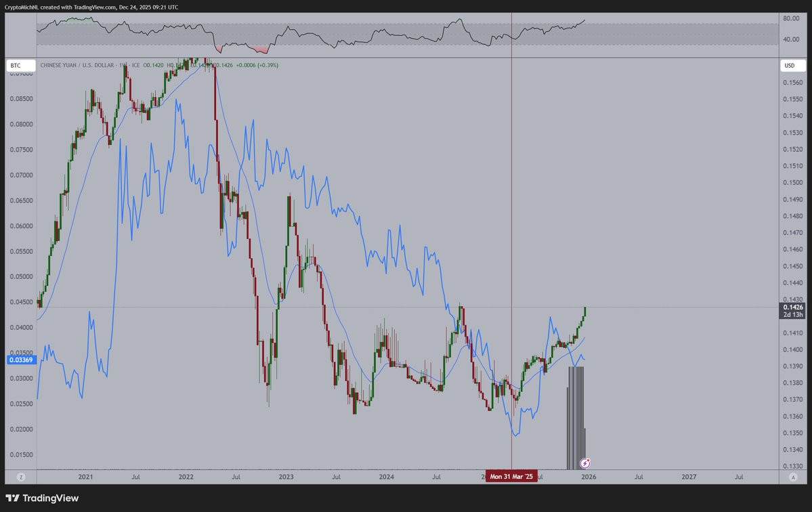Click the 0.1400 value on right price axis

793,349
